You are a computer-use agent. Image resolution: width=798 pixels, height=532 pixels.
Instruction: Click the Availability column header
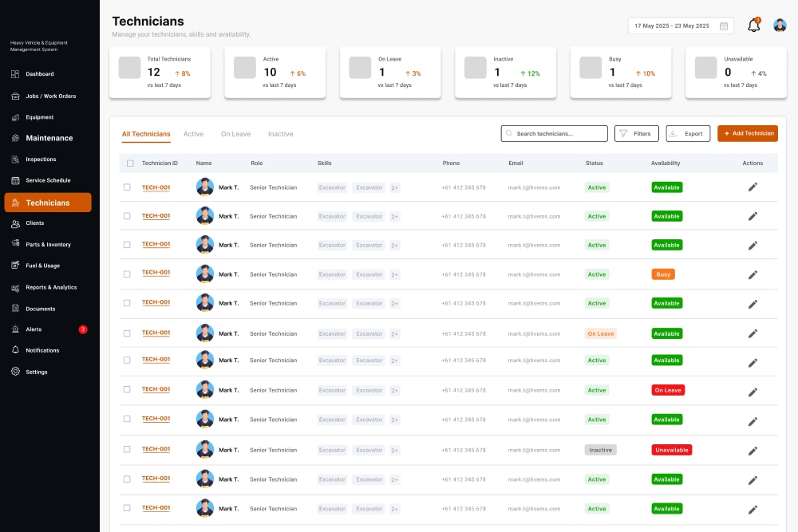point(666,164)
